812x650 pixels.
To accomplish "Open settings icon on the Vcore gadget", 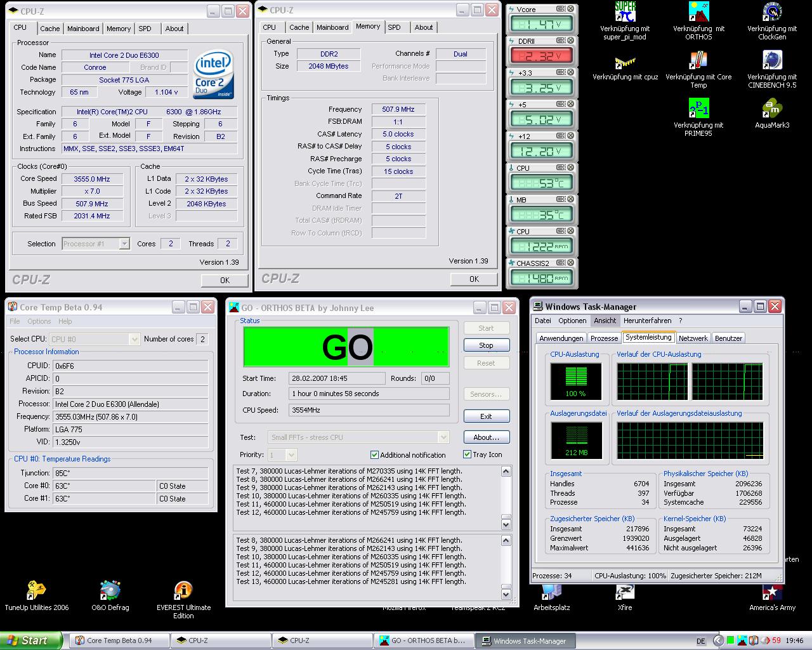I will (x=561, y=9).
